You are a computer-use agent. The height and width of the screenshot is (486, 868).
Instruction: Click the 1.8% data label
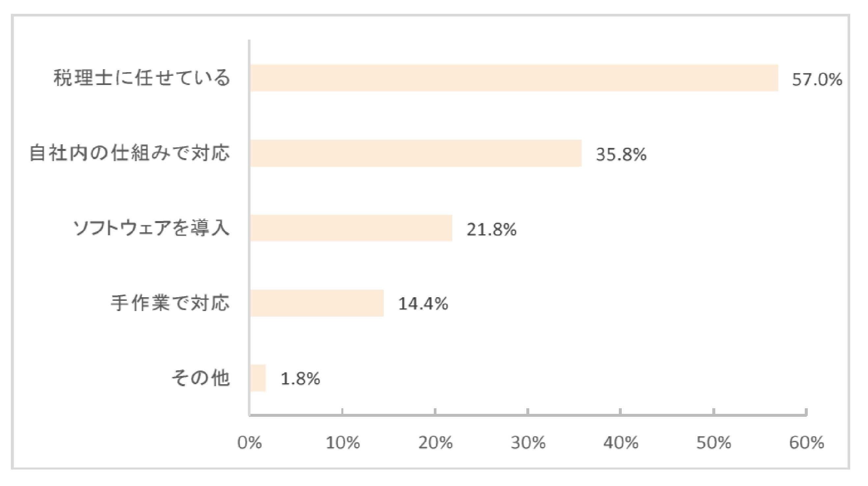coord(300,379)
